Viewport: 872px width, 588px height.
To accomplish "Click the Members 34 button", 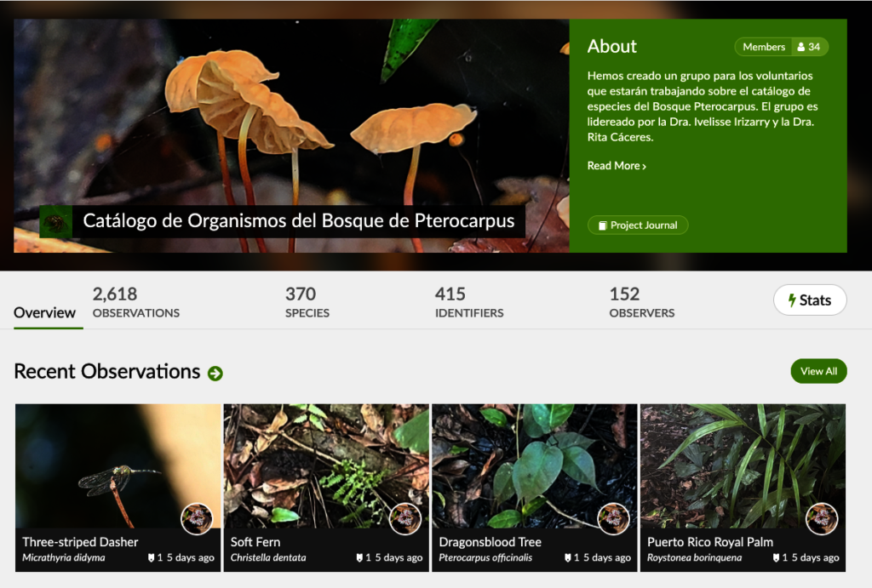I will 781,47.
